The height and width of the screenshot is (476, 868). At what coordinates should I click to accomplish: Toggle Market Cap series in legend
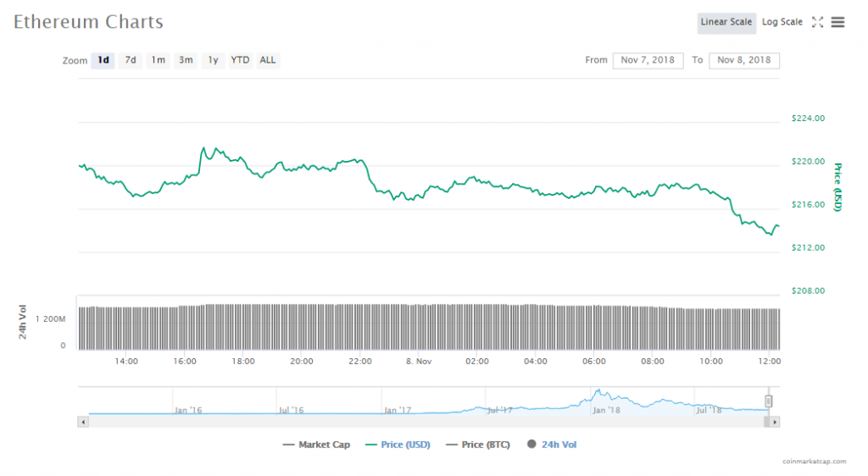[x=316, y=445]
